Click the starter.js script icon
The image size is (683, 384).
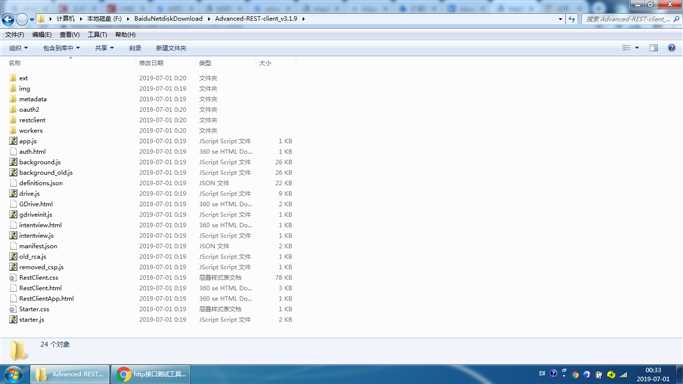(x=13, y=320)
